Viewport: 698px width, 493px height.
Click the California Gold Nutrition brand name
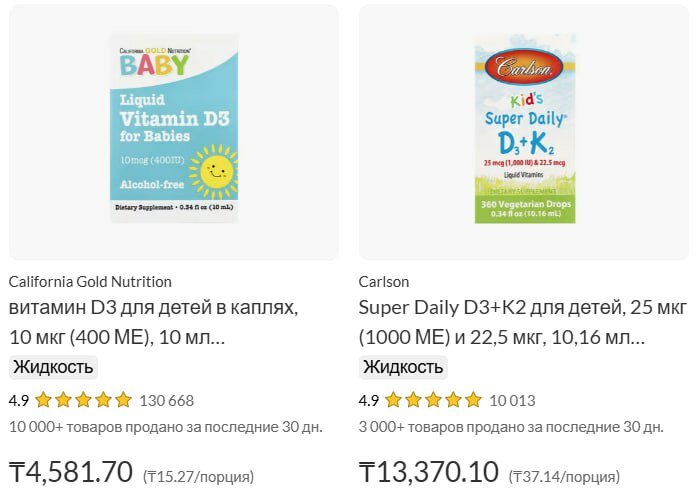90,281
